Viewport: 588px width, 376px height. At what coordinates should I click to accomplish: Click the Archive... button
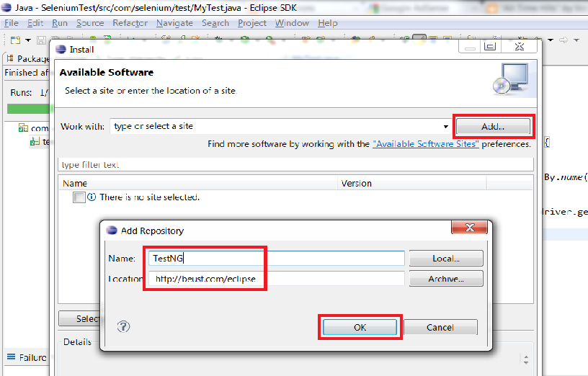446,279
